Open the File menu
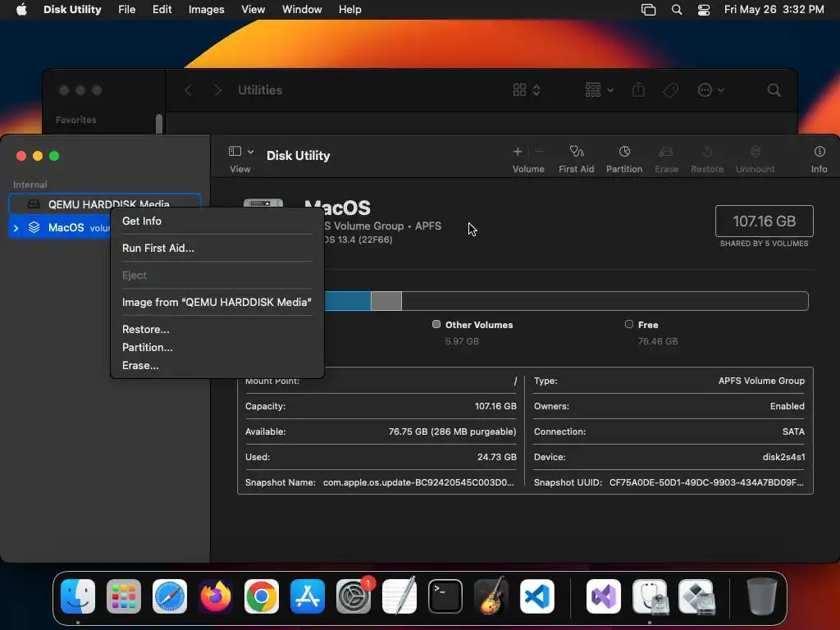 [126, 10]
